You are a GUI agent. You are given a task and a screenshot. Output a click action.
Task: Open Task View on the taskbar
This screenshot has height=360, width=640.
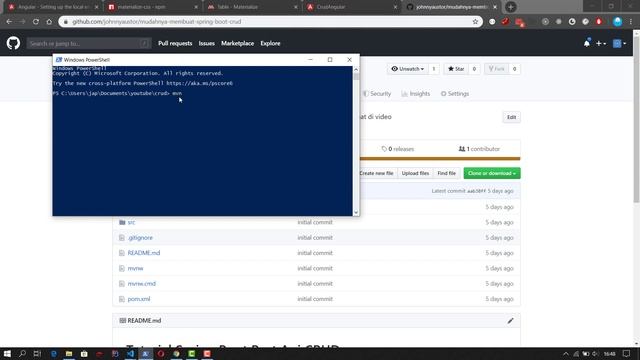click(x=37, y=354)
